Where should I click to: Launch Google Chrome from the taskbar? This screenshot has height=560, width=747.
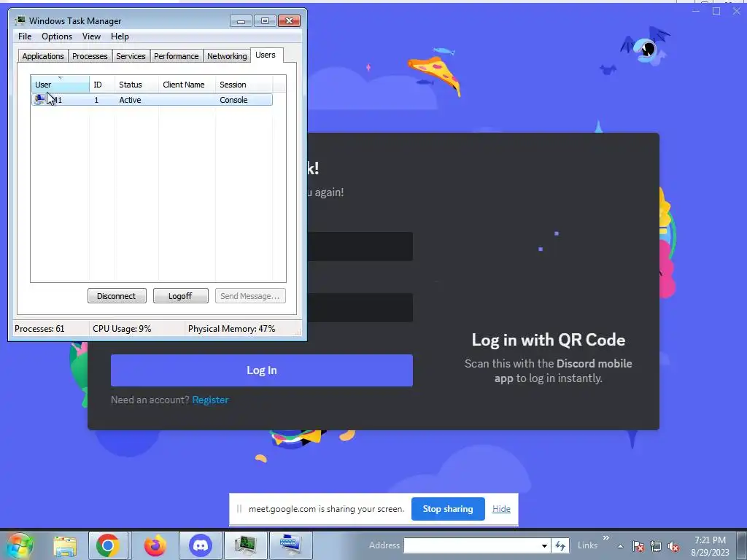click(x=108, y=545)
